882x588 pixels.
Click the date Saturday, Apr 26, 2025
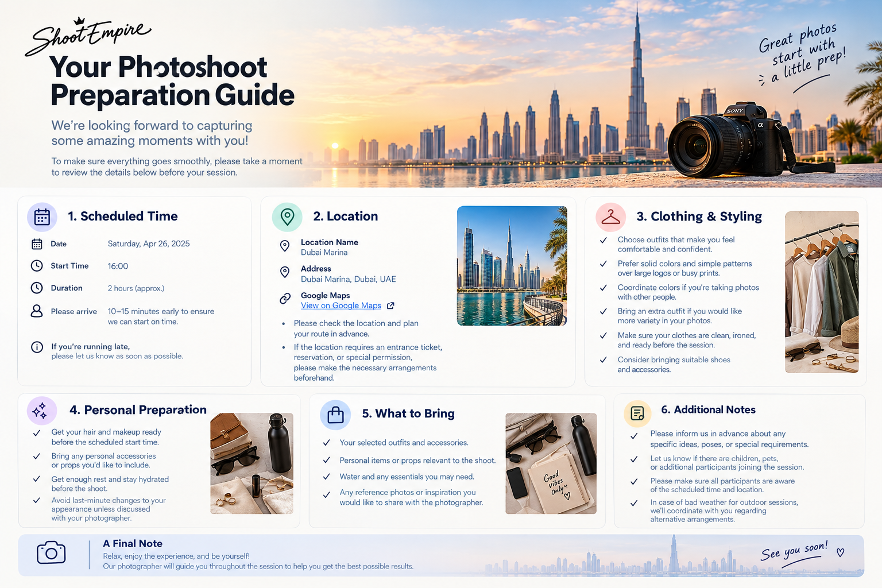coord(149,244)
